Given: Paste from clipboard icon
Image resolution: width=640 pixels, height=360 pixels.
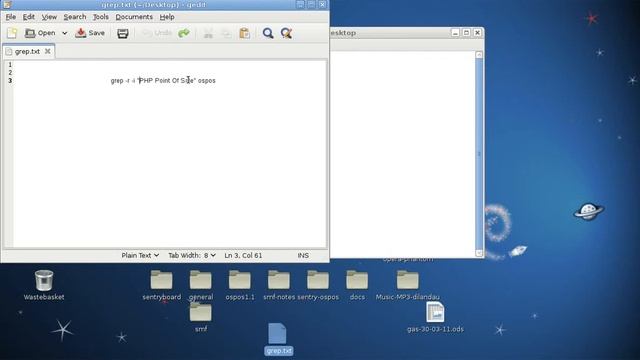Looking at the screenshot, I should click(x=244, y=33).
